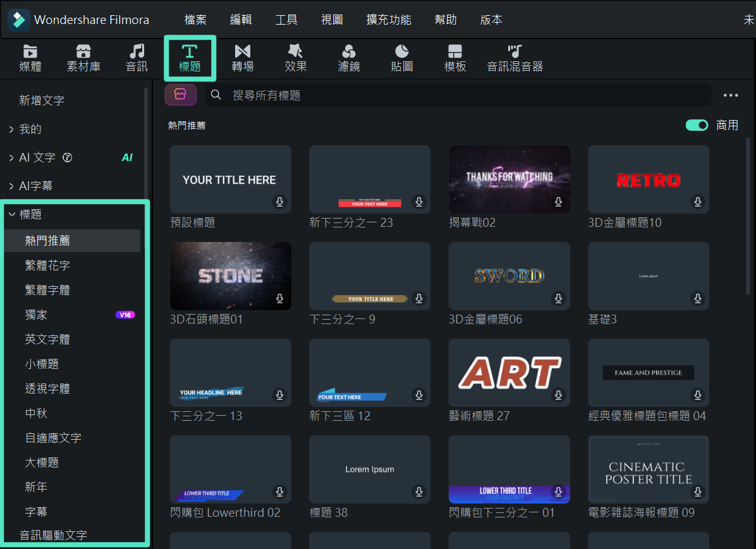Open the 媒體 media panel
The height and width of the screenshot is (549, 756).
[x=30, y=58]
